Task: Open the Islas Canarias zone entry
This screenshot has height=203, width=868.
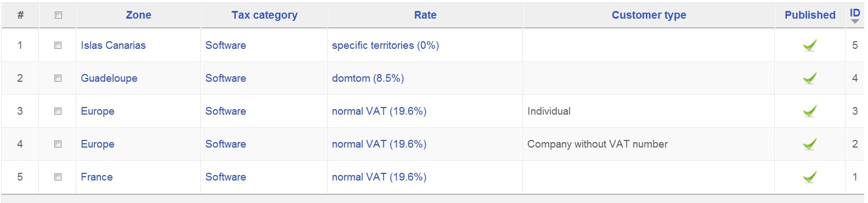Action: click(x=113, y=46)
